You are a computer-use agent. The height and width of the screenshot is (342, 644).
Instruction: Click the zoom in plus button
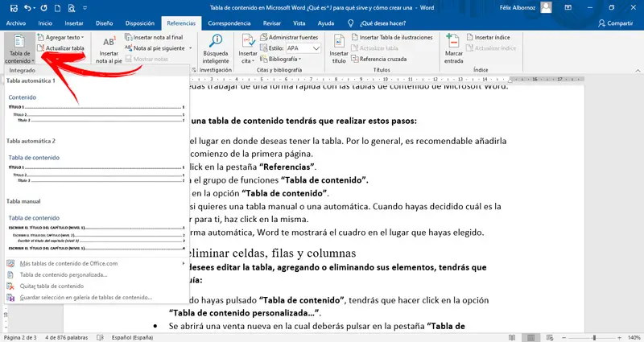click(x=621, y=337)
